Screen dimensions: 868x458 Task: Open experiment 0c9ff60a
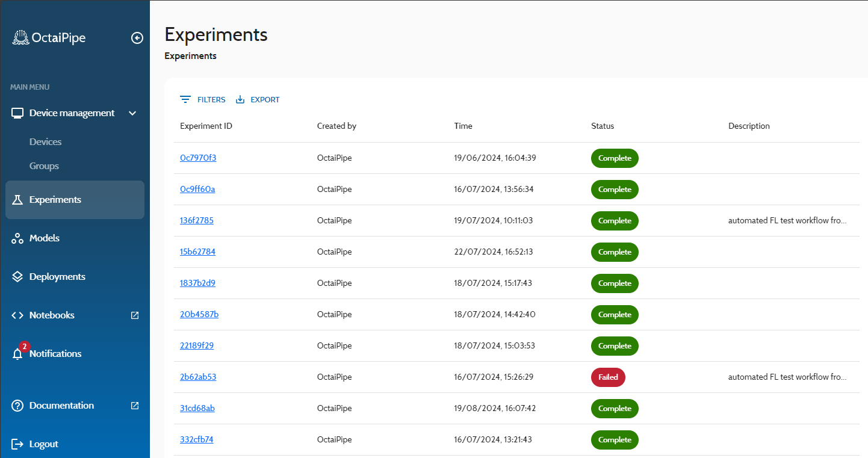tap(197, 190)
